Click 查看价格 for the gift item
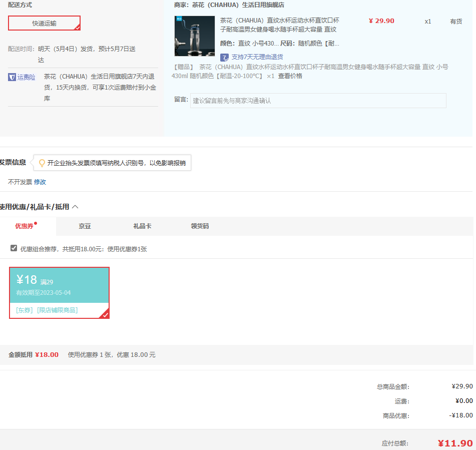 (290, 76)
